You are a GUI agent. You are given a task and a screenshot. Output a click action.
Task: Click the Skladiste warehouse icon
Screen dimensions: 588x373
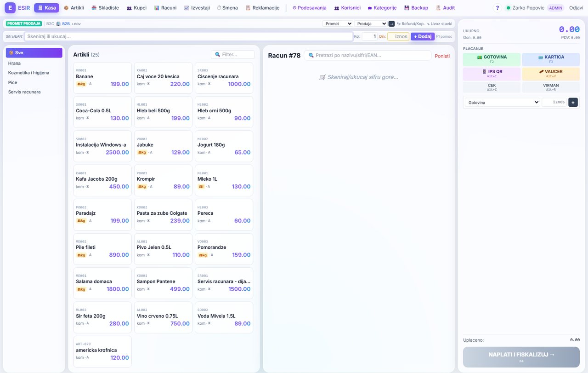pos(94,8)
